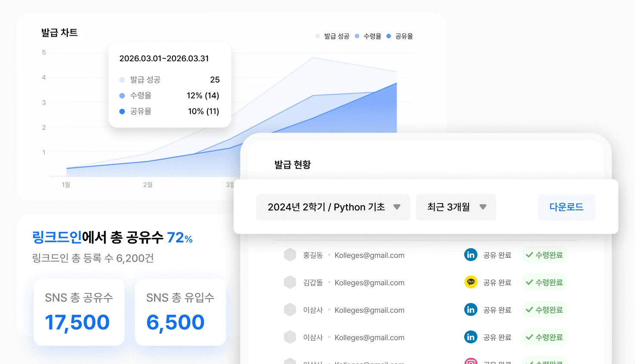The image size is (635, 364).
Task: Toggle 발급 성공 legend above the chart
Action: coord(332,36)
